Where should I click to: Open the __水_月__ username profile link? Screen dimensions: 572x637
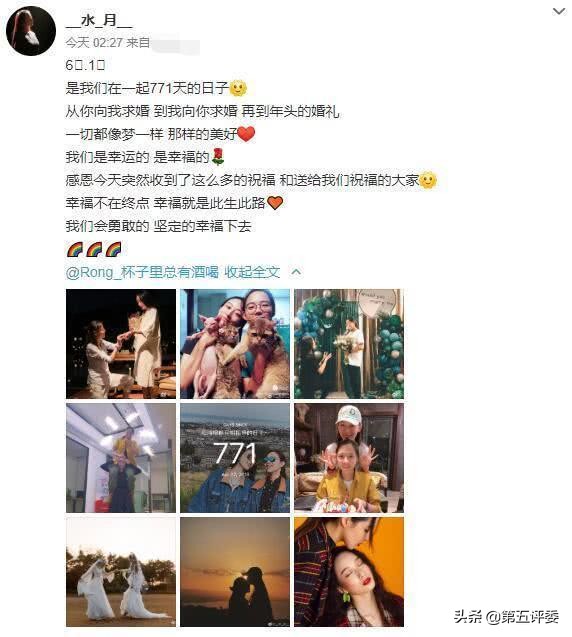(99, 20)
